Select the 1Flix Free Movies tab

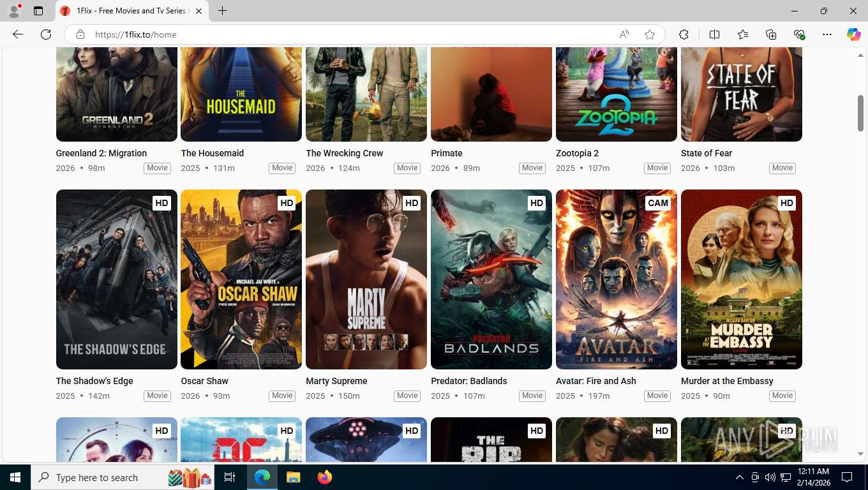[x=132, y=11]
